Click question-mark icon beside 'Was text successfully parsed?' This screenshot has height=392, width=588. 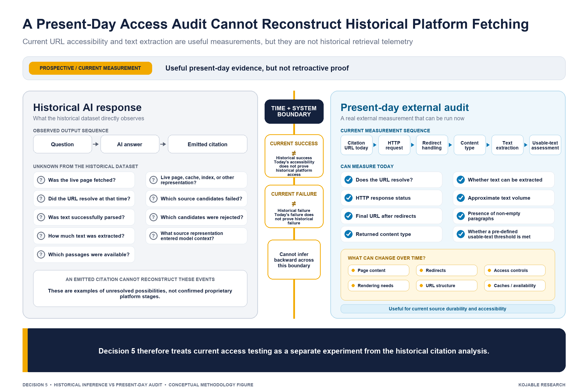41,217
